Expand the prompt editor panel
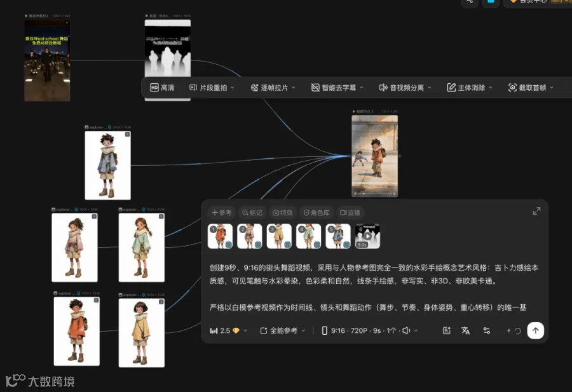Image resolution: width=572 pixels, height=392 pixels. point(536,211)
